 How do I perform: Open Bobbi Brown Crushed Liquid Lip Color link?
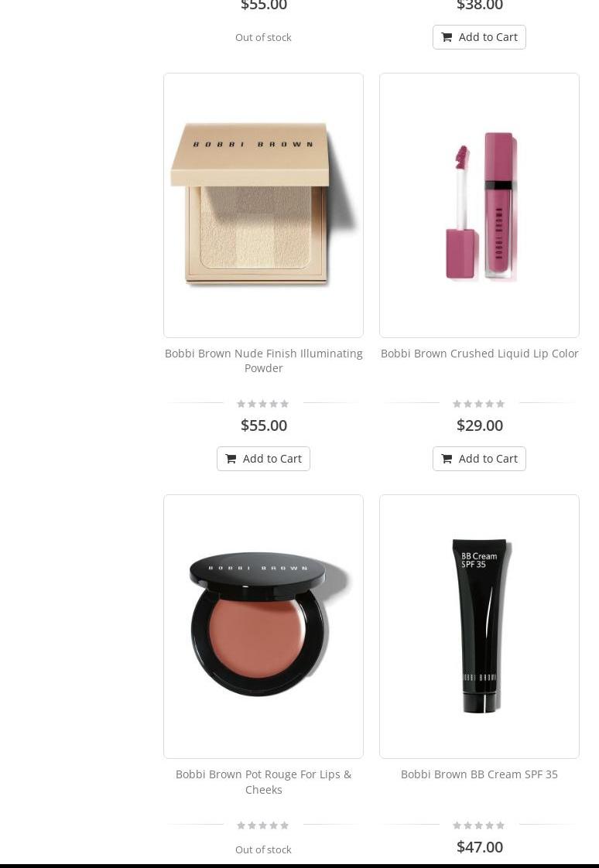click(x=479, y=354)
